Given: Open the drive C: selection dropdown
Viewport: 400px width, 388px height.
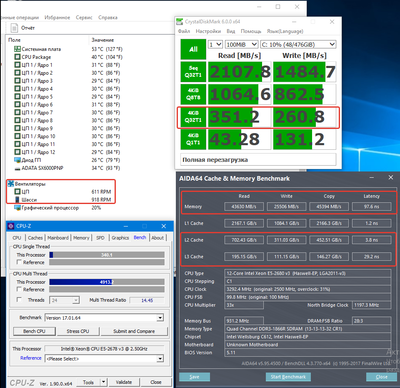Looking at the screenshot, I should coord(298,44).
